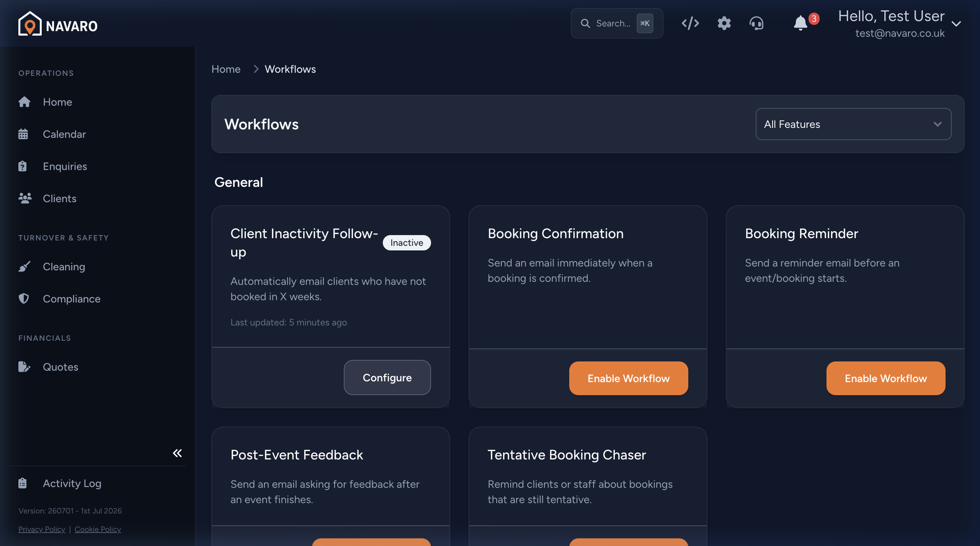
Task: Open settings gear in header
Action: pyautogui.click(x=724, y=23)
